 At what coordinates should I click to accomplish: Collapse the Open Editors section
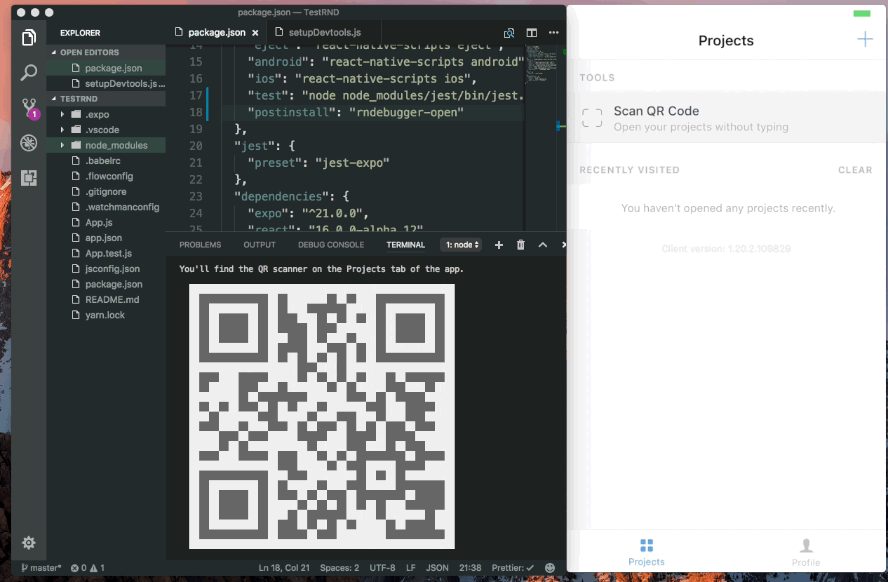[x=106, y=52]
